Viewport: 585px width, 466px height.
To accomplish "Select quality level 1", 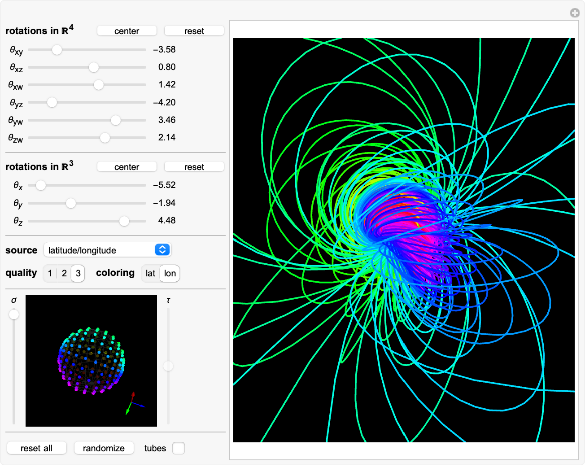I will 50,273.
